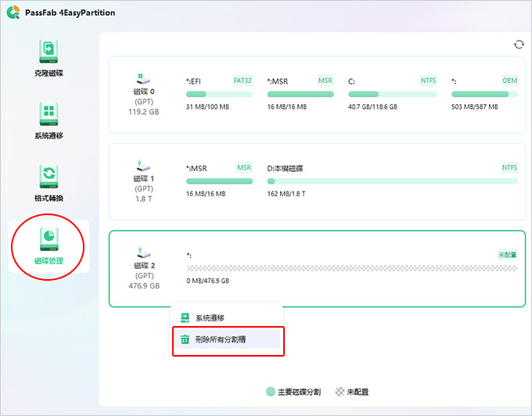Click the 未配置 tag on disk 2

(x=507, y=255)
